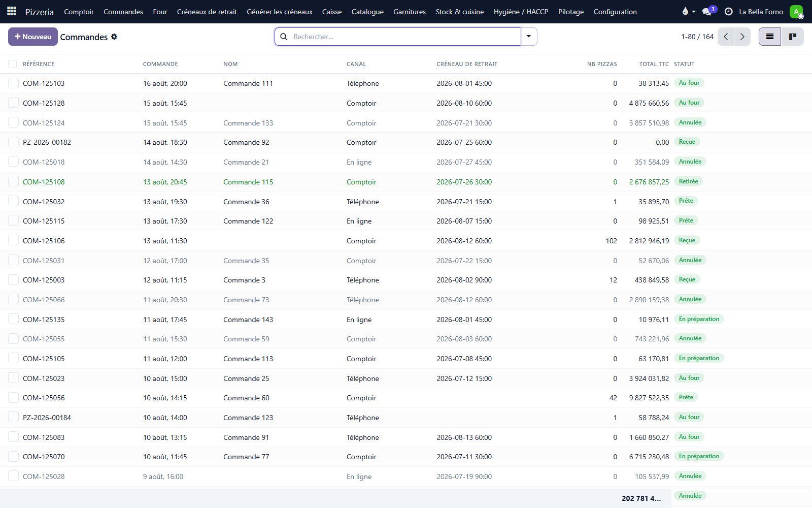
Task: Switch to kanban view
Action: click(x=792, y=37)
